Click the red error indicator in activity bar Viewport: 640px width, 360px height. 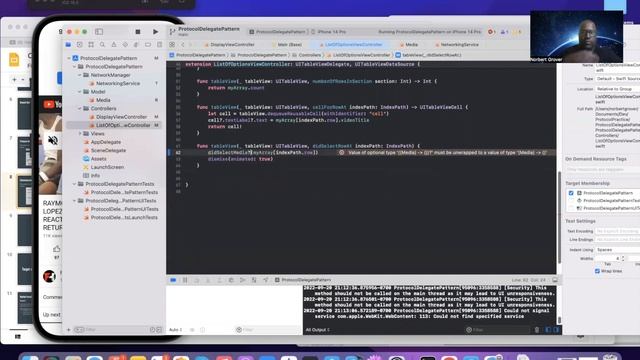click(491, 31)
